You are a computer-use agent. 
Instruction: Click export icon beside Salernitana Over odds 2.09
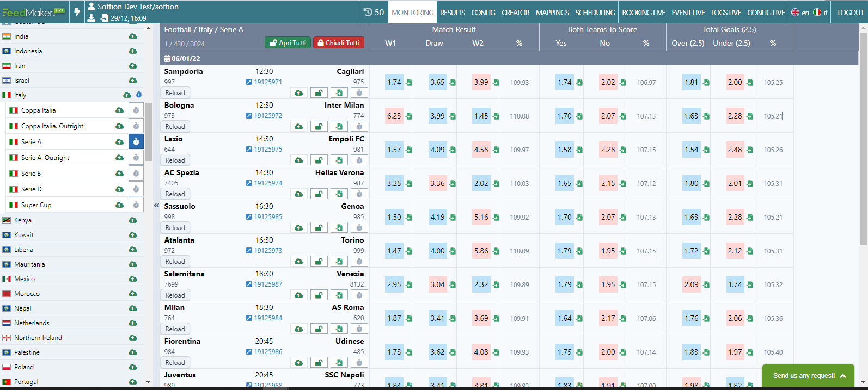[706, 285]
